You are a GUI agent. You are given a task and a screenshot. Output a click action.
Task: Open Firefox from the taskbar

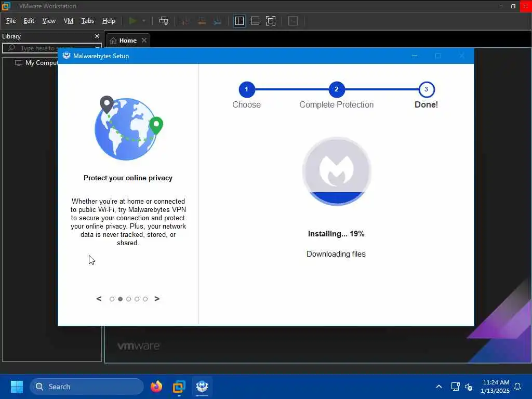coord(156,387)
